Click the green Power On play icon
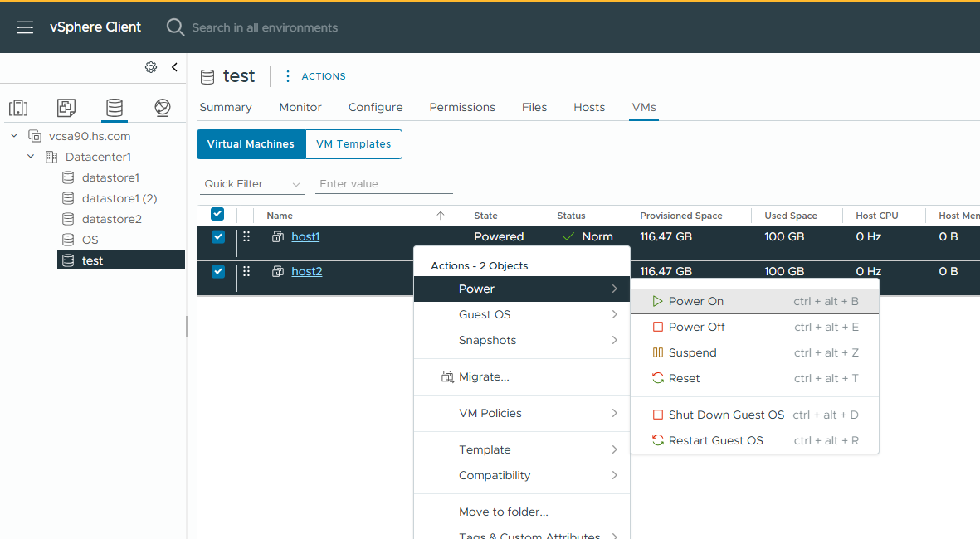This screenshot has width=980, height=539. coord(657,301)
